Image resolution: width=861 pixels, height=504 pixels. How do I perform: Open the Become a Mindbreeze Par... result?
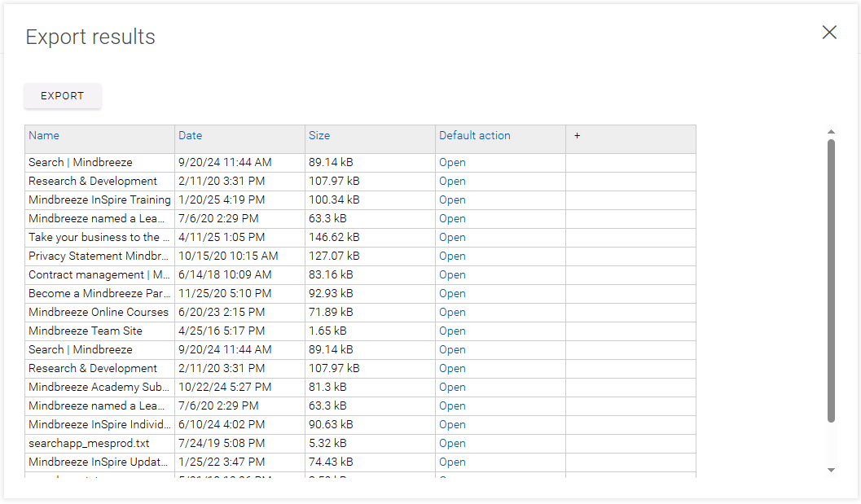click(452, 293)
